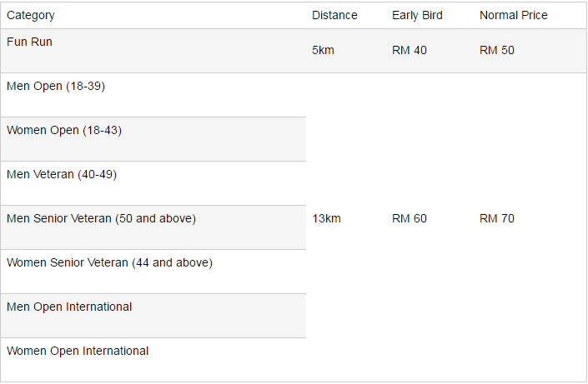Click Women Open International category

pyautogui.click(x=78, y=351)
